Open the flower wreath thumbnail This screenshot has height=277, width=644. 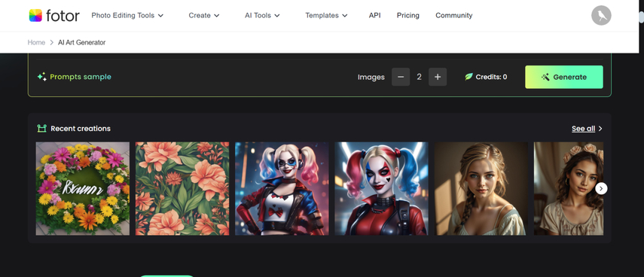[83, 189]
